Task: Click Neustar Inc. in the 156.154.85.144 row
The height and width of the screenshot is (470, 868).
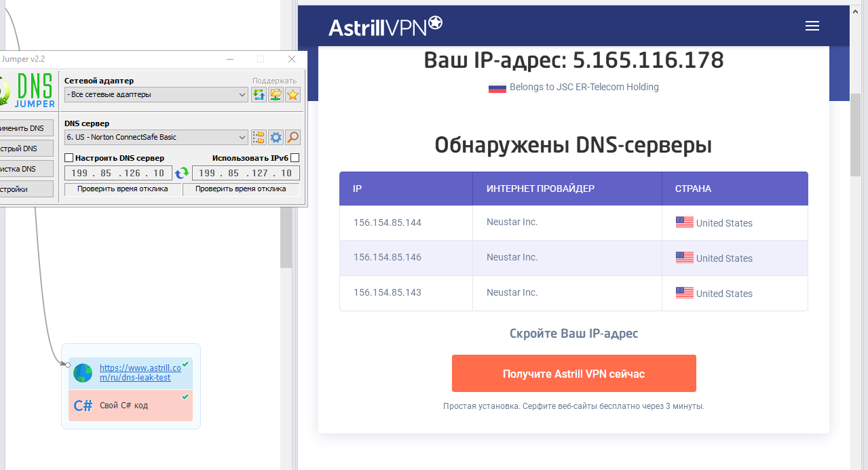Action: (512, 222)
